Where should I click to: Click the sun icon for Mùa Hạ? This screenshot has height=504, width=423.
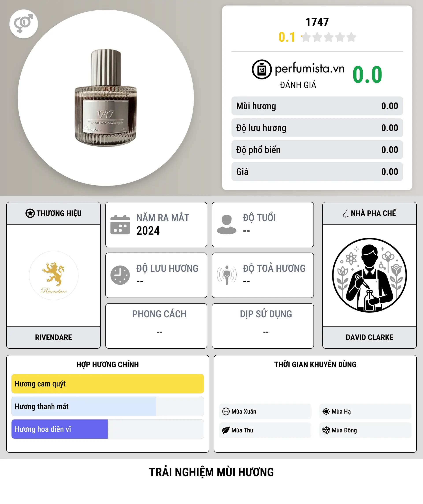point(326,411)
